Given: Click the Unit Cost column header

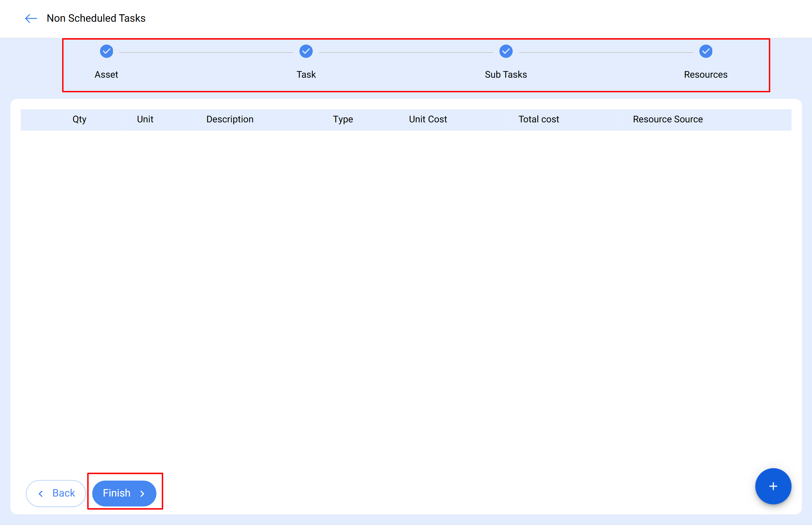Looking at the screenshot, I should (428, 119).
